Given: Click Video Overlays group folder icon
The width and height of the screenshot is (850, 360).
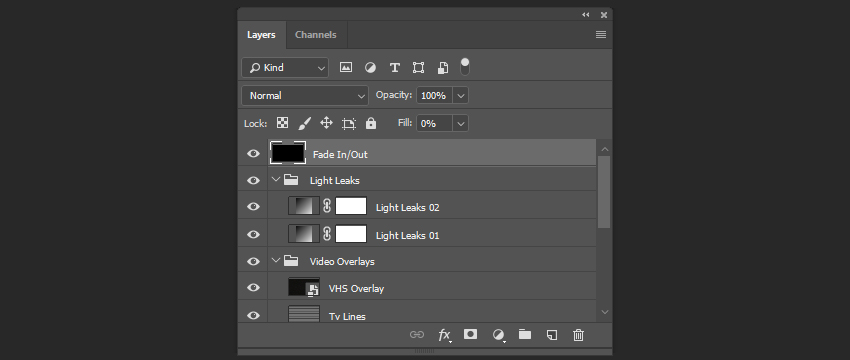Looking at the screenshot, I should pyautogui.click(x=291, y=261).
